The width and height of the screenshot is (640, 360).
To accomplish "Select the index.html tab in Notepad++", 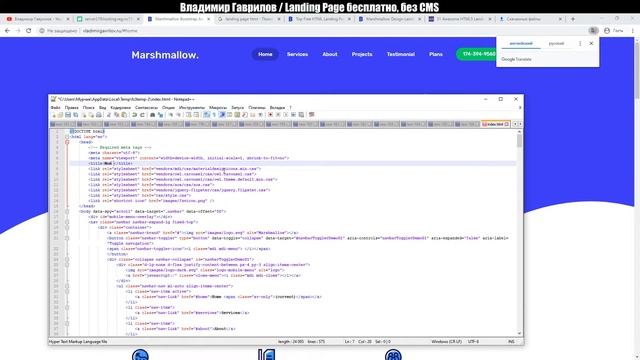I will tap(495, 124).
